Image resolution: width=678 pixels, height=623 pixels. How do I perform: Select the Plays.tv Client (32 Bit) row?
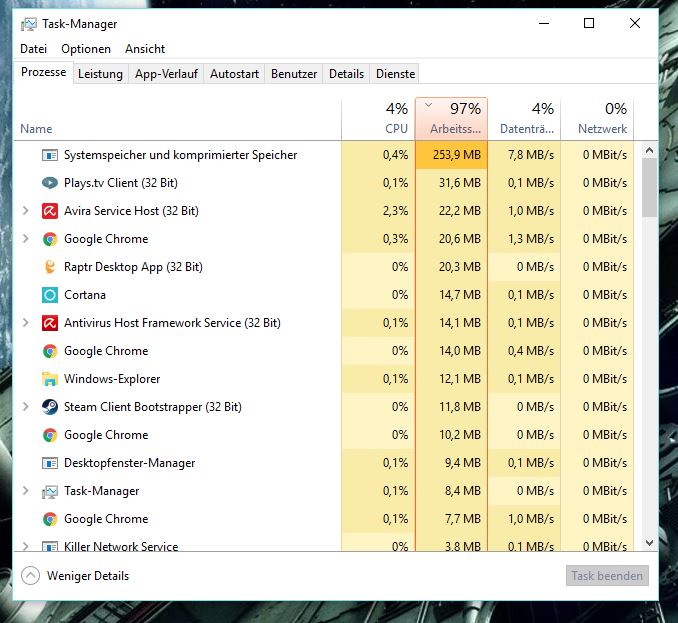(x=324, y=183)
